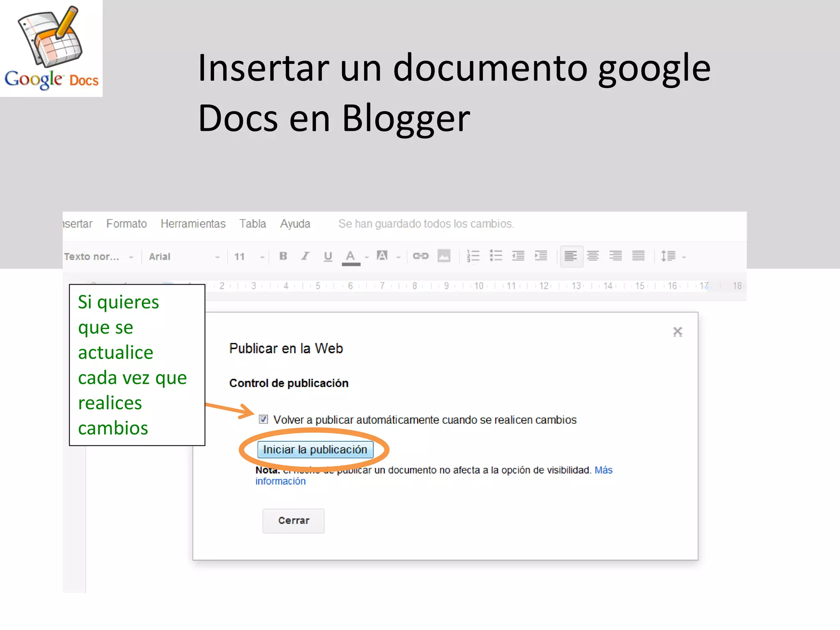840x630 pixels.
Task: Open the Tabla menu
Action: [x=253, y=224]
